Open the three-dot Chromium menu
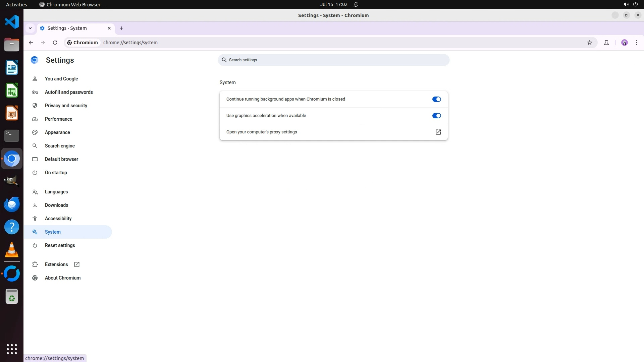Image resolution: width=644 pixels, height=362 pixels. (x=637, y=43)
